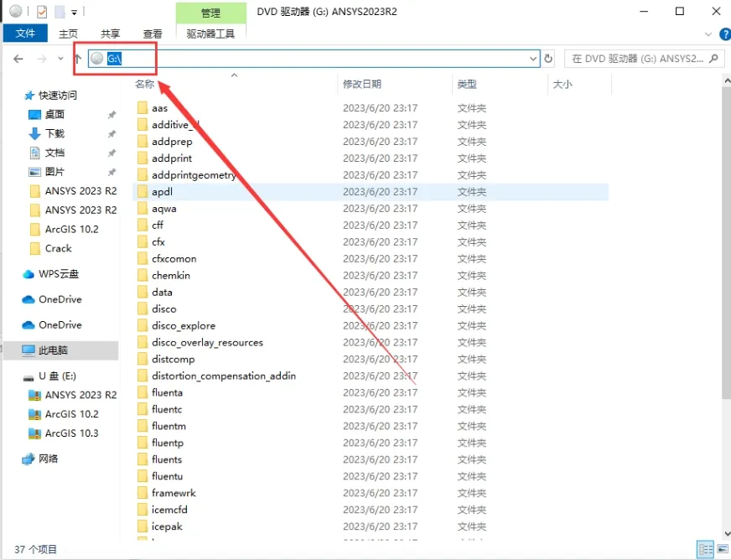Switch to the 主页 ribbon tab
Image resolution: width=731 pixels, height=560 pixels.
pyautogui.click(x=68, y=34)
